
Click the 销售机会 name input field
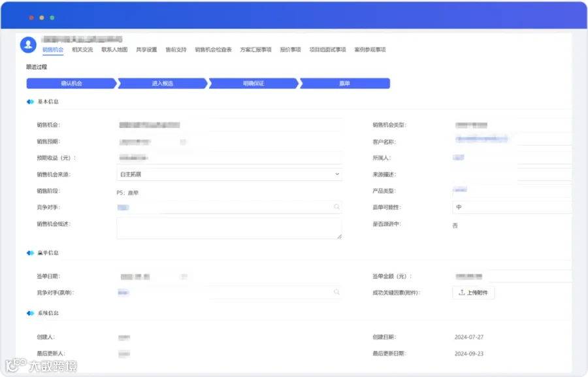tap(229, 125)
